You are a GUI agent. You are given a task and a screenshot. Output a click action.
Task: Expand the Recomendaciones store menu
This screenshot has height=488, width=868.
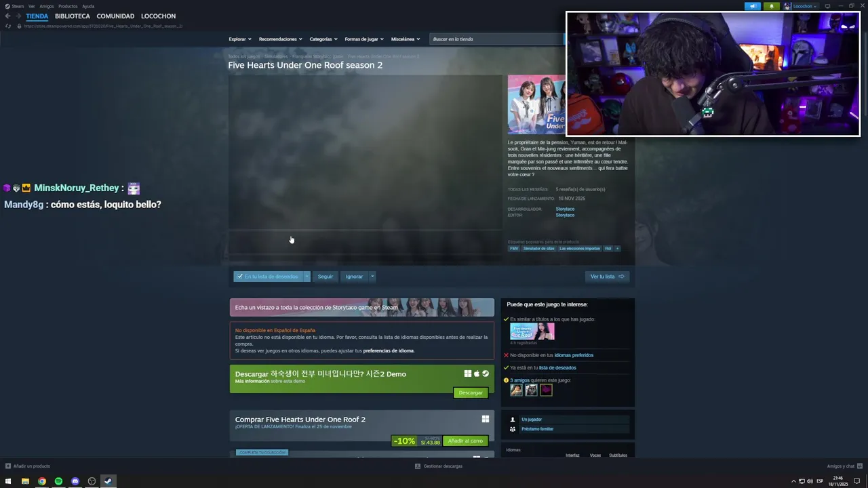click(x=281, y=39)
